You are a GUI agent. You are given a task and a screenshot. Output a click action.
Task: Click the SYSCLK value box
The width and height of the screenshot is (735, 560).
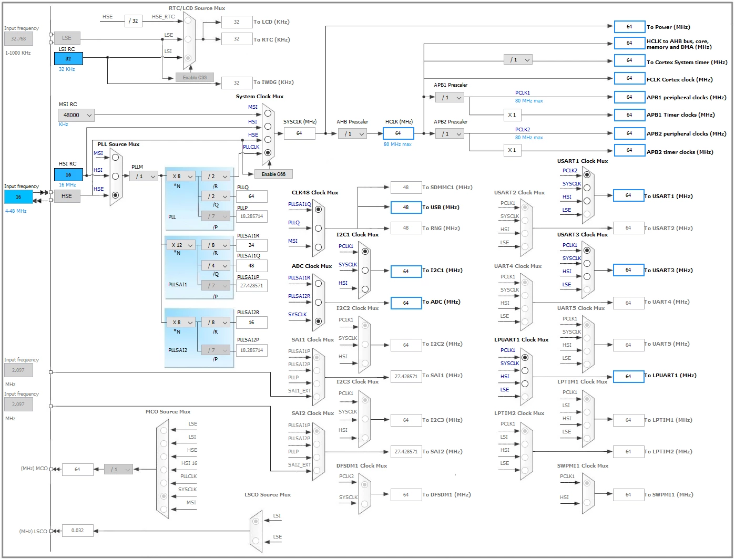299,133
